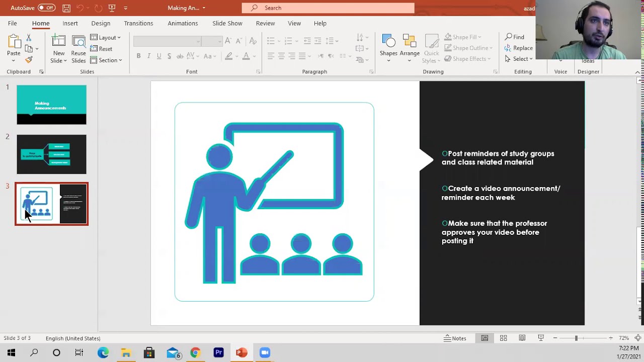Click the Increase Font Size icon
Viewport: 644px width, 362px height.
click(x=228, y=41)
